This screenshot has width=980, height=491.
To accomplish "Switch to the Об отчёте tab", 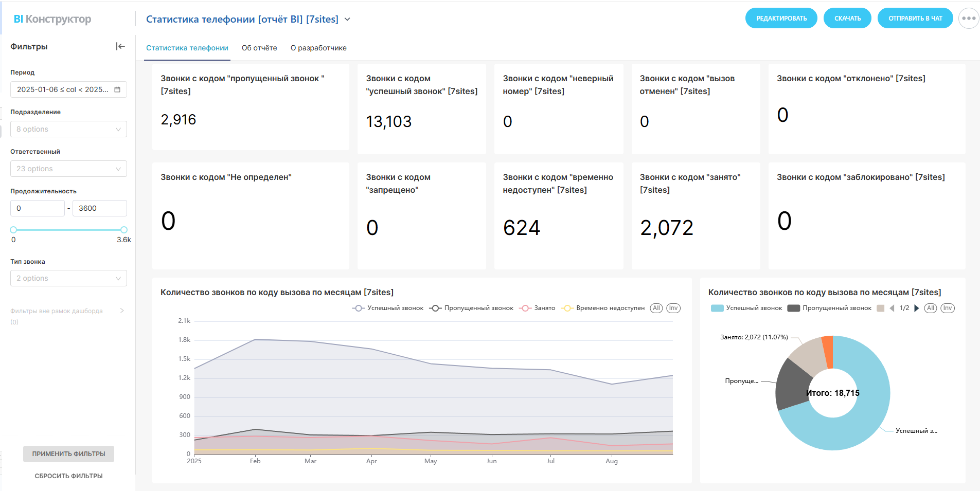I will (259, 48).
